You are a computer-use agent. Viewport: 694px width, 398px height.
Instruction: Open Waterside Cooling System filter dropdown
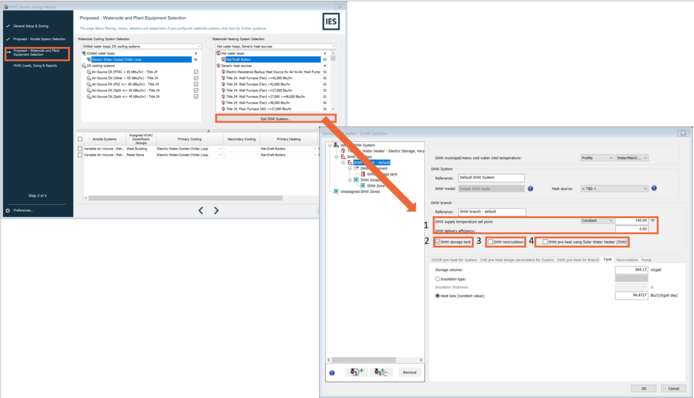(x=141, y=46)
